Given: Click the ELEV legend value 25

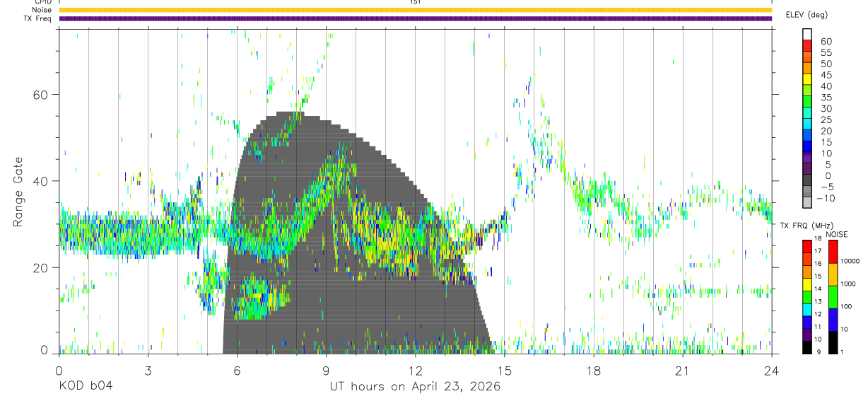Looking at the screenshot, I should pyautogui.click(x=826, y=120).
